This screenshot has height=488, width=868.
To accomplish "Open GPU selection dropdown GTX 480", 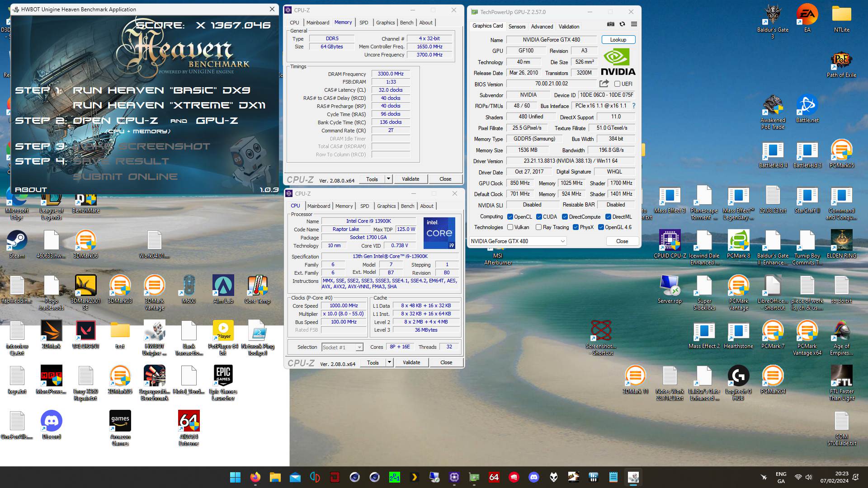I will [518, 241].
